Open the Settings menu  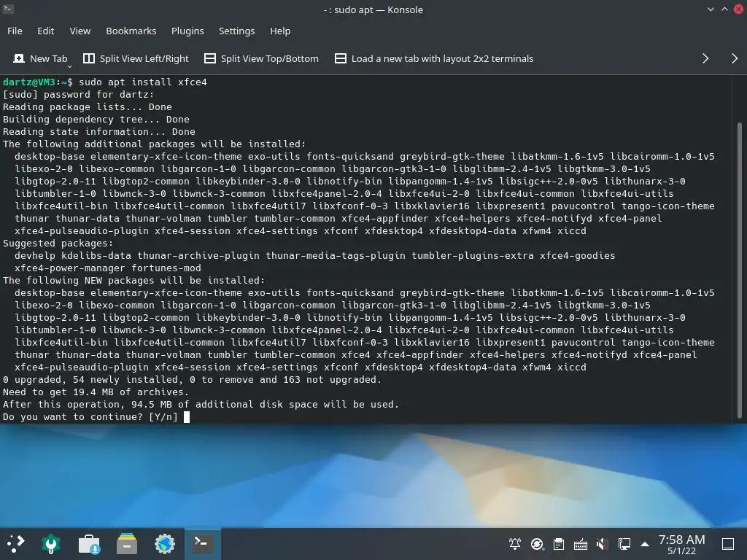236,31
